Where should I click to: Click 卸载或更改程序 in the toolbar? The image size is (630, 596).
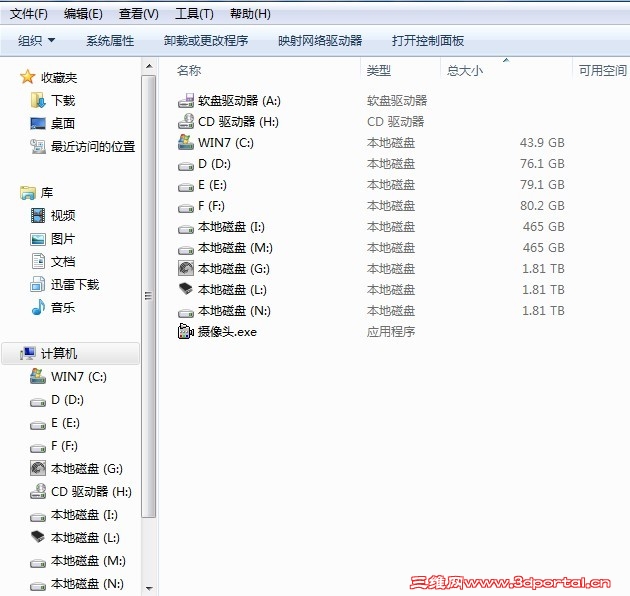click(206, 41)
